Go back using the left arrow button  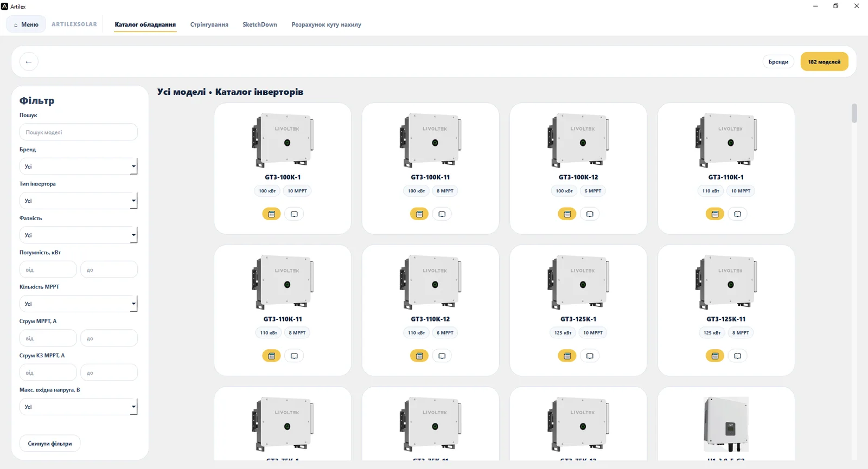(29, 62)
